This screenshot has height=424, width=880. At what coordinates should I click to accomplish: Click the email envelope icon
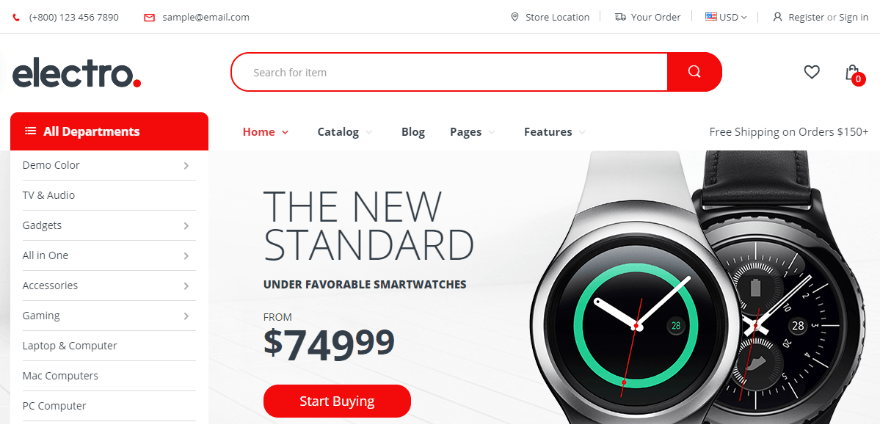pyautogui.click(x=149, y=17)
